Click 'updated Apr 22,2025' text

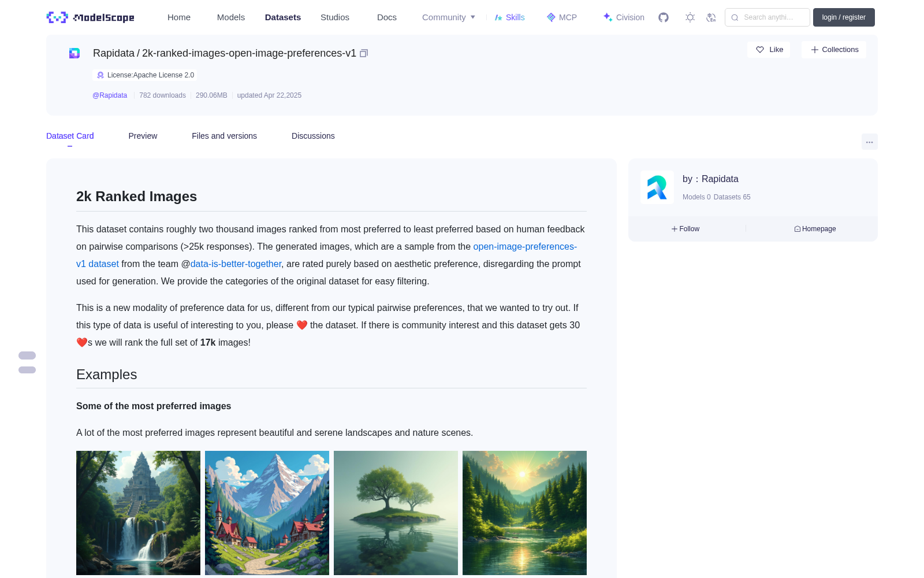(x=269, y=95)
